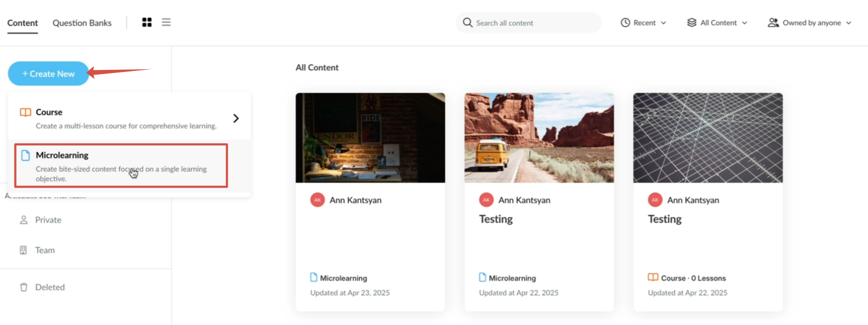Screen dimensions: 868x325
Task: Open the Recent sort dropdown
Action: (643, 23)
